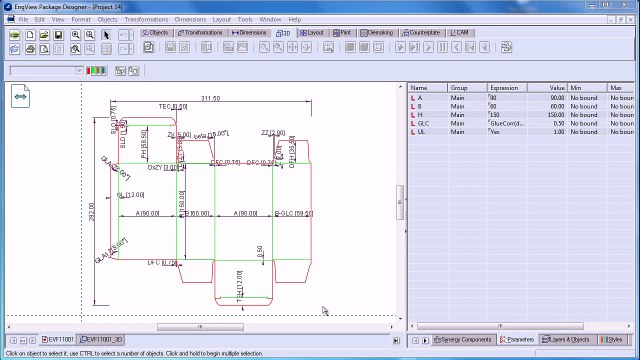The width and height of the screenshot is (640, 360).
Task: Select the EVF11001_3D drawing tab
Action: [x=101, y=340]
